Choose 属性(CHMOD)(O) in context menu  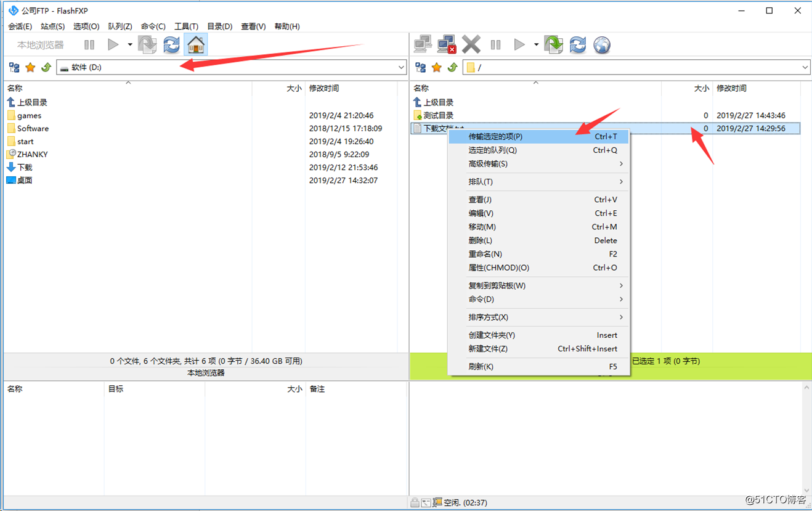coord(538,268)
